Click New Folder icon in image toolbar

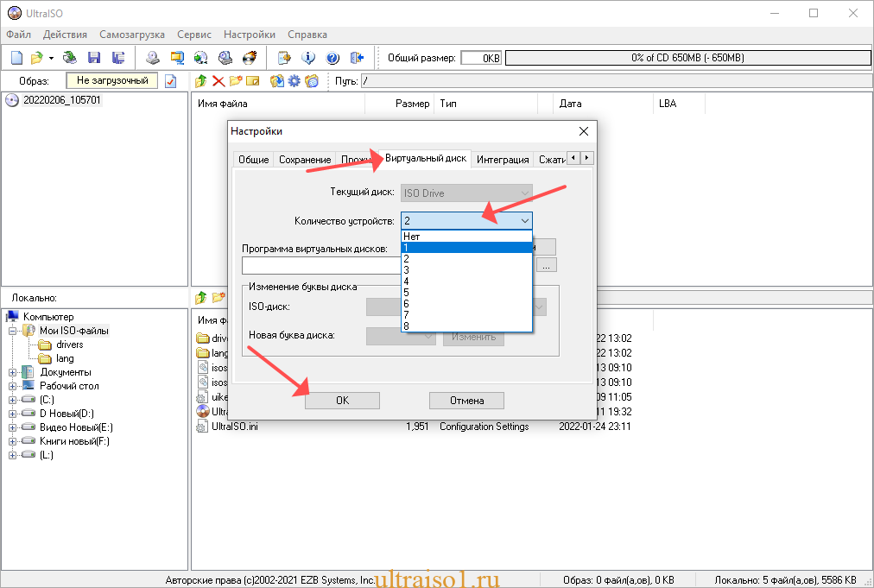(236, 81)
